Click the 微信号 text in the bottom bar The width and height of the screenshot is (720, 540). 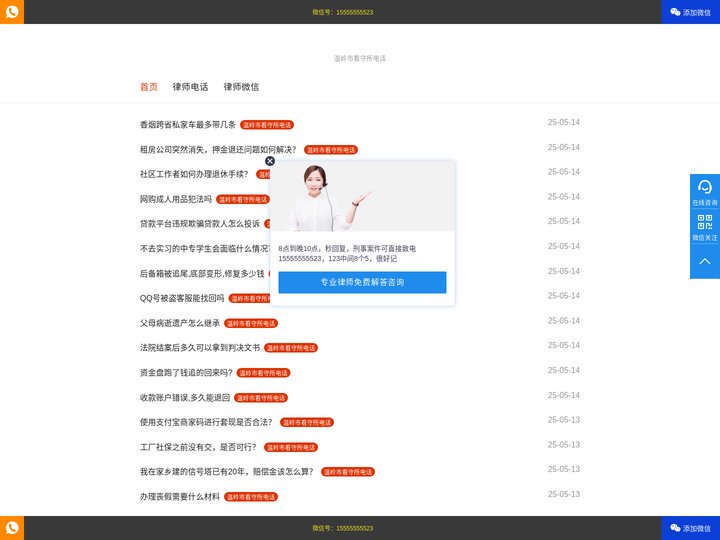(343, 528)
